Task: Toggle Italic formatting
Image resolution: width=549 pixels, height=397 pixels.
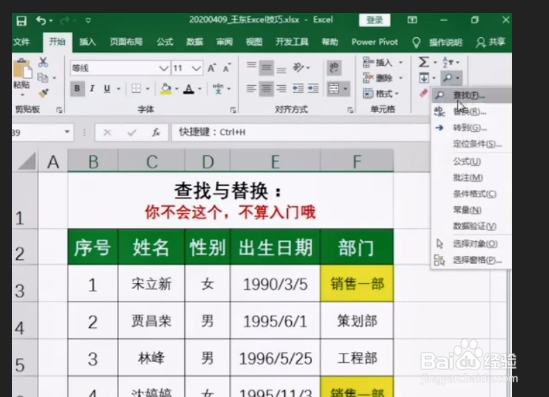Action: click(92, 89)
